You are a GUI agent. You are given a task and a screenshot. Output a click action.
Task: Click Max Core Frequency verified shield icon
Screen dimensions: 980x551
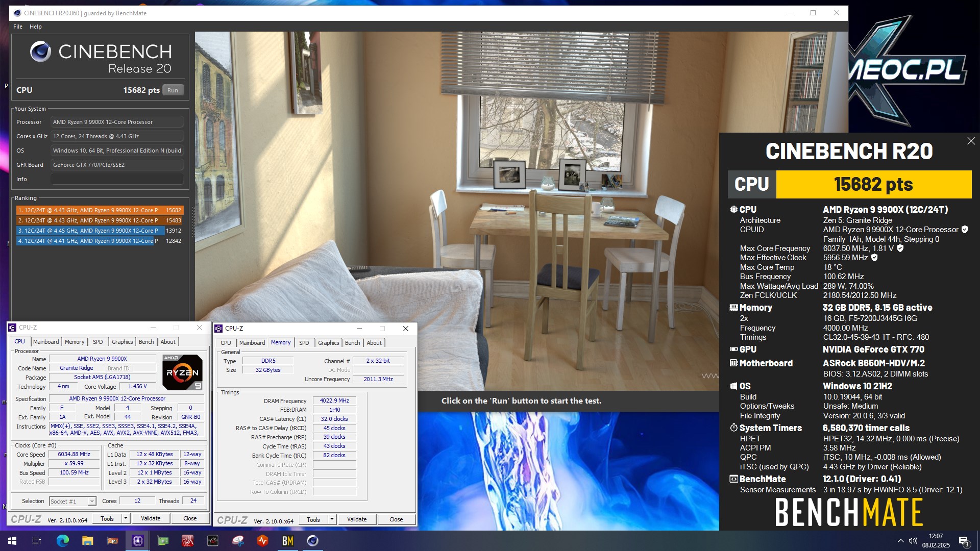pyautogui.click(x=900, y=248)
